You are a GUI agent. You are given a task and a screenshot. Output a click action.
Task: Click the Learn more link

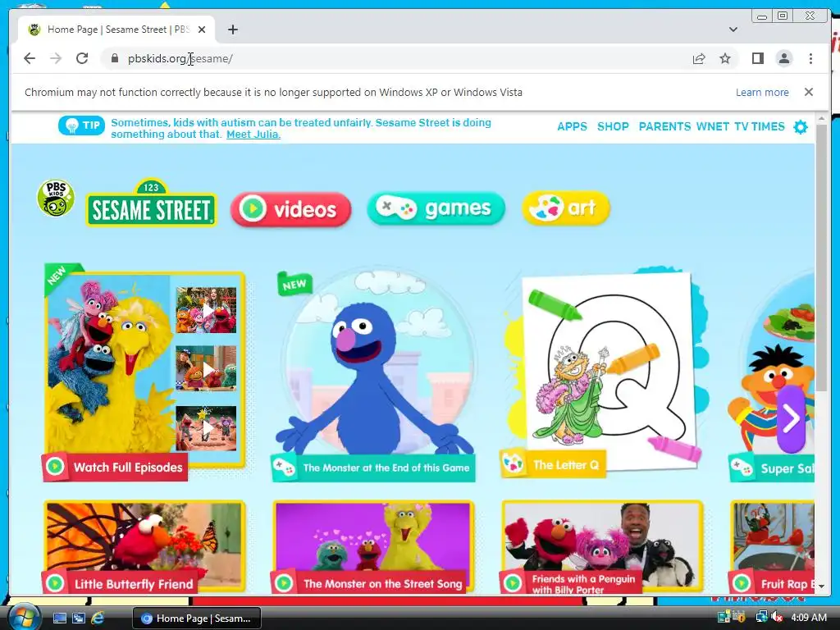tap(762, 92)
